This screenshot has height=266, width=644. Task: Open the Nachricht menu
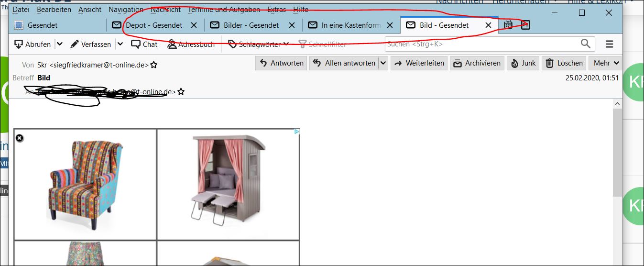click(166, 10)
